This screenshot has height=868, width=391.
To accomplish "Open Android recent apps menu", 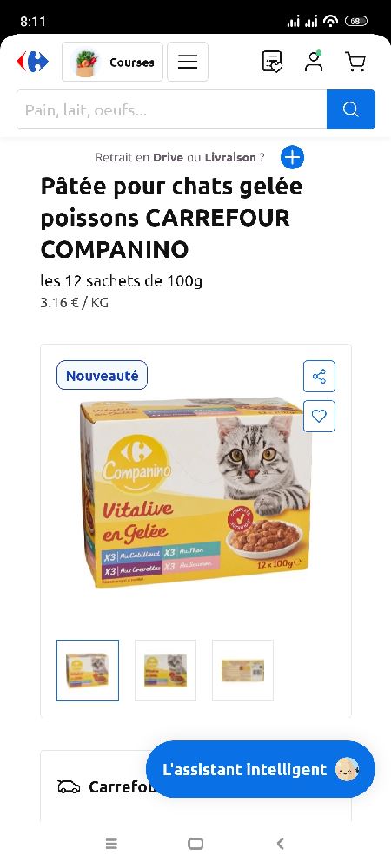I will click(111, 844).
